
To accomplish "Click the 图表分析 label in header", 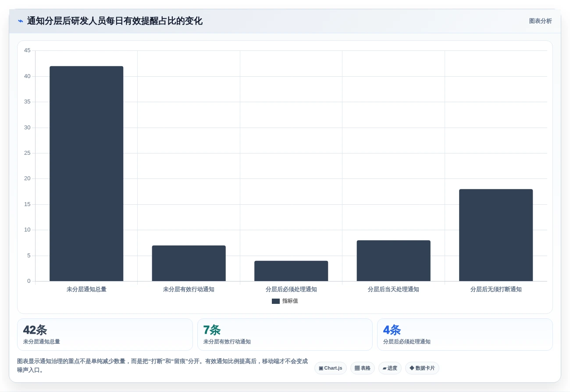I will point(540,21).
